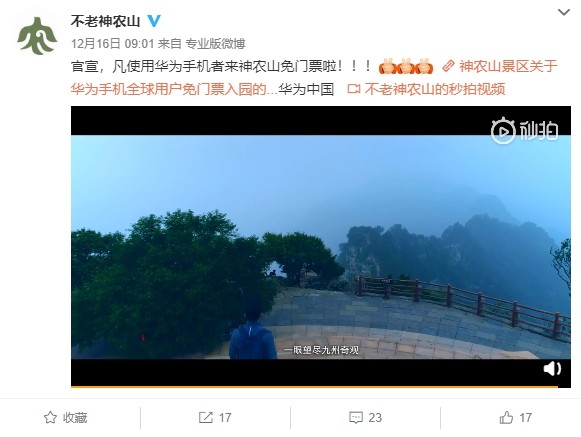Toggle the video sound speaker icon
Screen dimensions: 581x437
click(552, 369)
